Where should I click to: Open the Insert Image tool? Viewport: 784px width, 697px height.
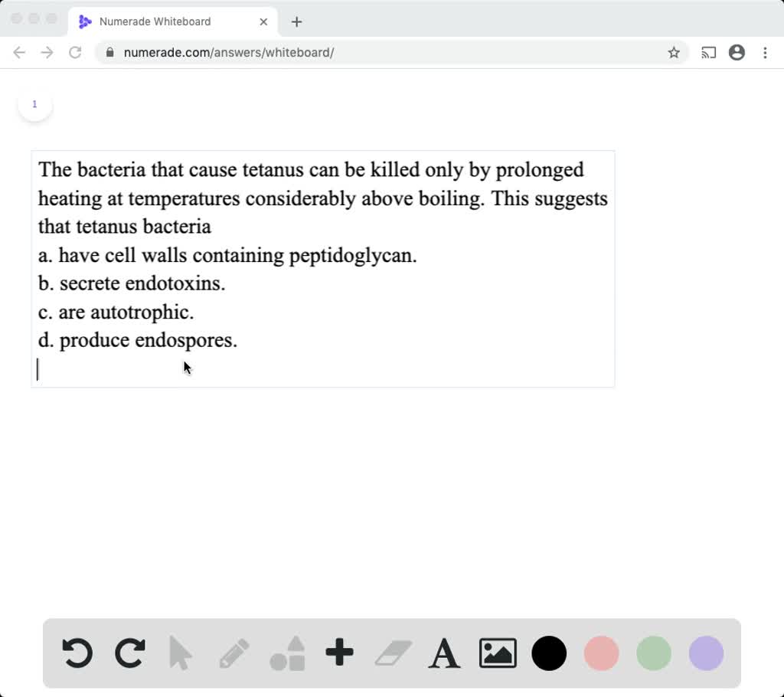(497, 653)
